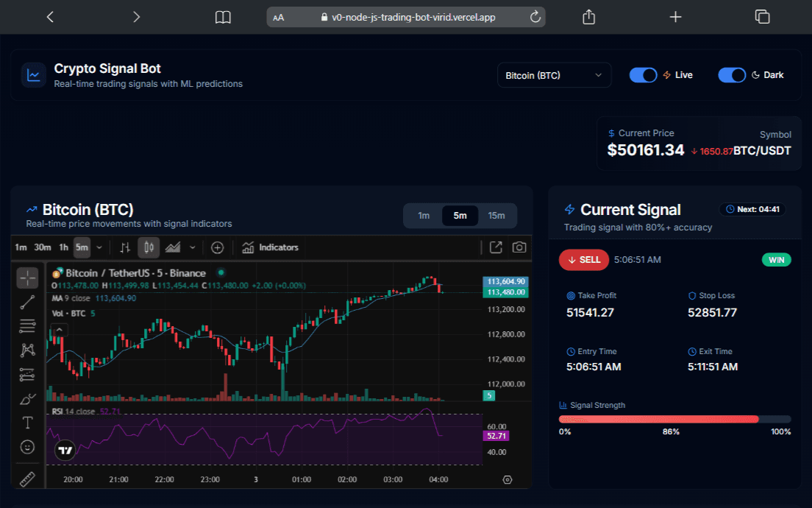
Task: Open the browser share sheet icon
Action: pos(589,17)
